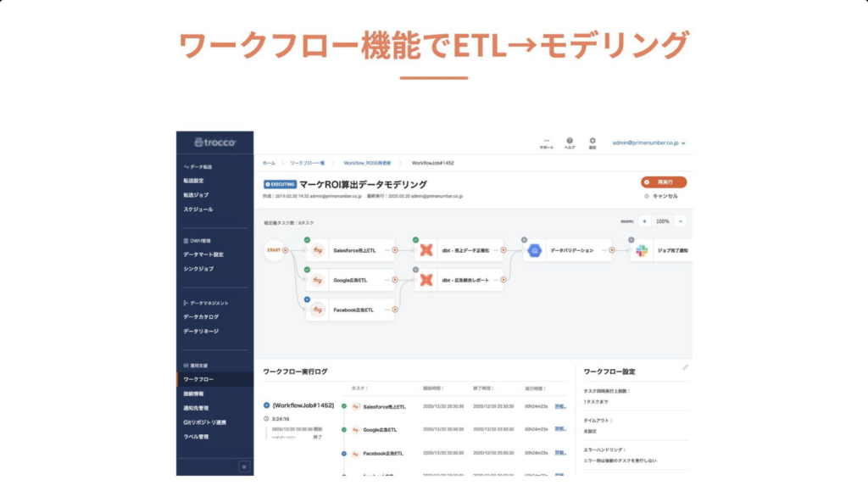Click the pencil edit icon for ワークフロー設定
The width and height of the screenshot is (868, 486).
coord(686,367)
